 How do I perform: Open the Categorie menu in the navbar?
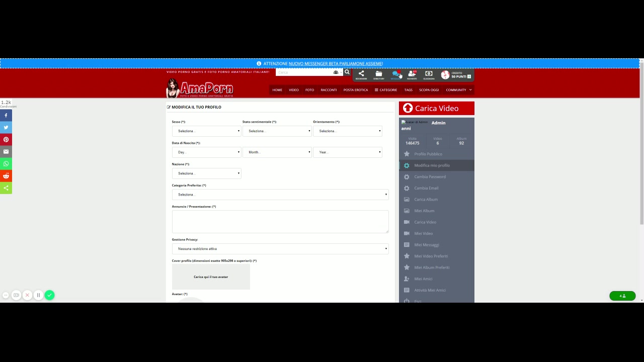click(386, 90)
